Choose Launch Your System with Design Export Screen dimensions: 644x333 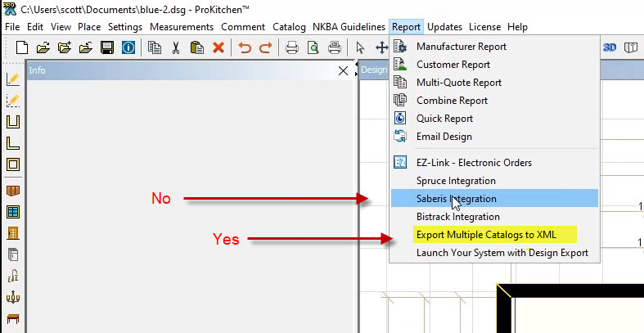point(502,253)
